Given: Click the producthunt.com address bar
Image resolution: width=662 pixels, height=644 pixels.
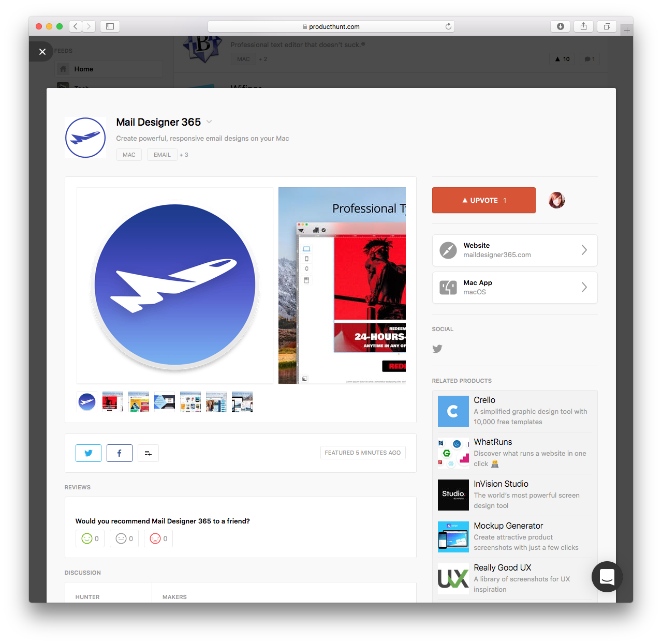Looking at the screenshot, I should [x=331, y=26].
